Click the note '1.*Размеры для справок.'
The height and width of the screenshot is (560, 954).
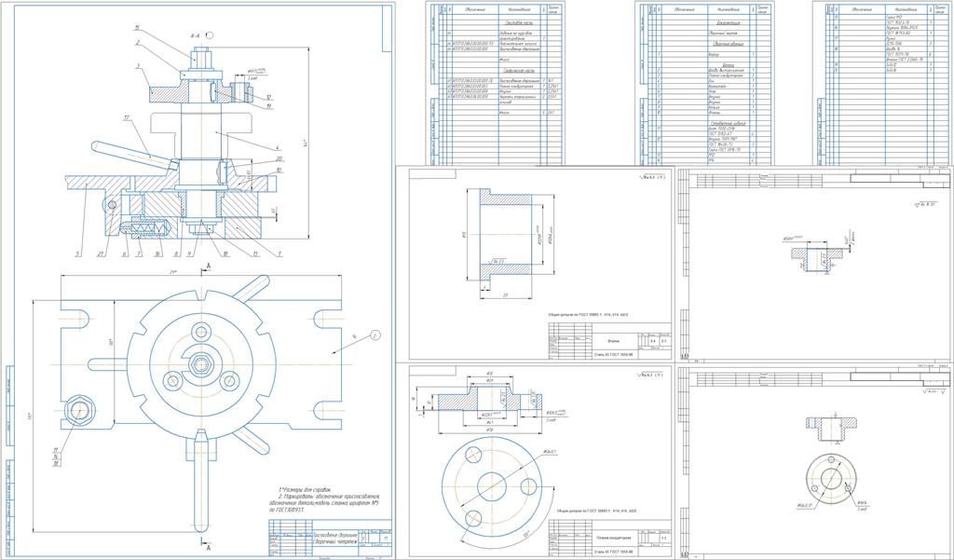pos(305,489)
